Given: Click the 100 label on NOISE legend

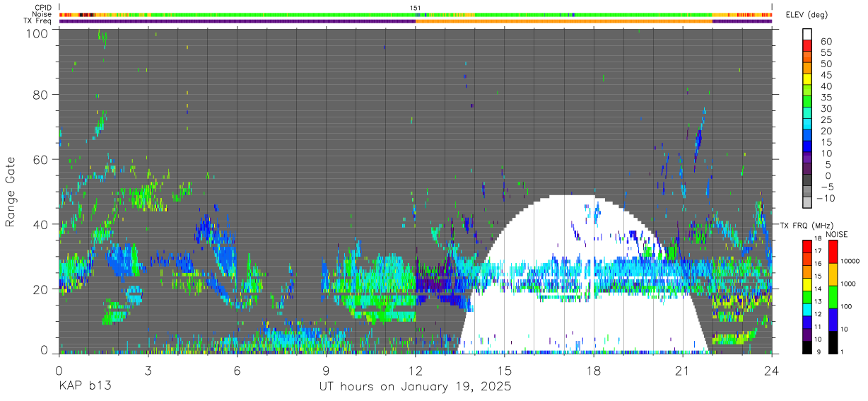Looking at the screenshot, I should 845,307.
